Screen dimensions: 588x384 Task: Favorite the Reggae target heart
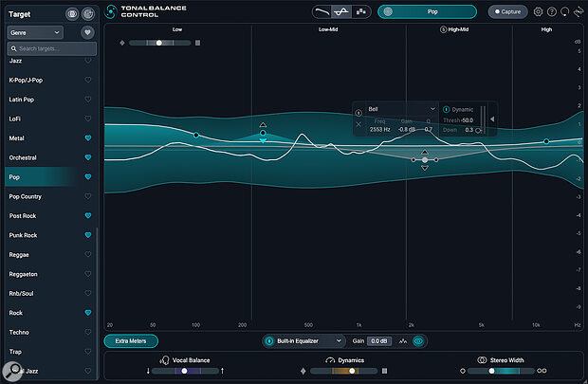[x=88, y=254]
